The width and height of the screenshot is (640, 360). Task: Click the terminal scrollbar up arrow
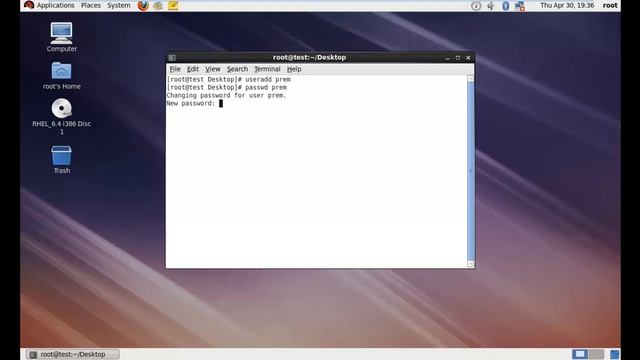tap(471, 78)
